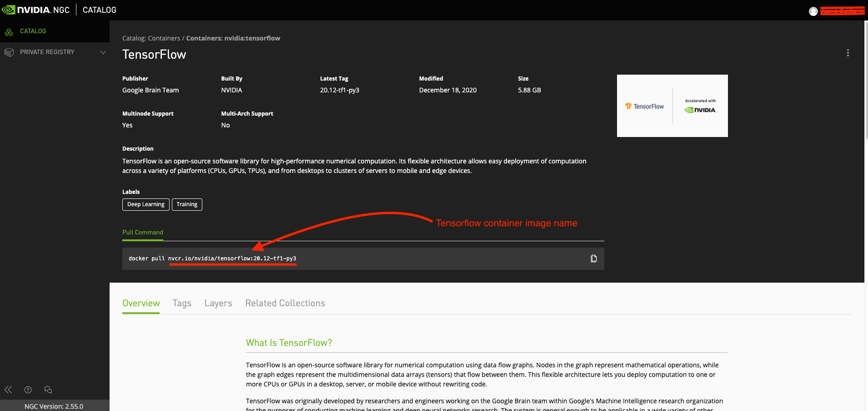Open the three-dot options menu

click(x=848, y=53)
